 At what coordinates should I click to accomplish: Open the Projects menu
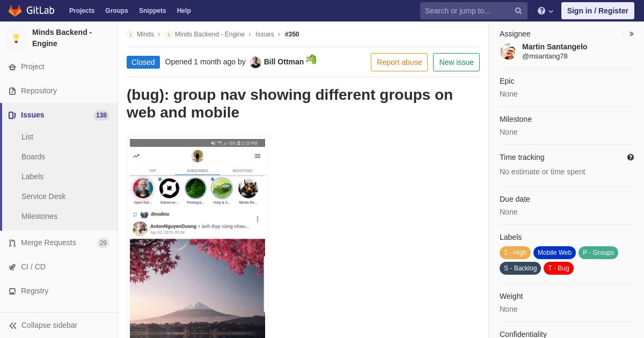[x=82, y=11]
